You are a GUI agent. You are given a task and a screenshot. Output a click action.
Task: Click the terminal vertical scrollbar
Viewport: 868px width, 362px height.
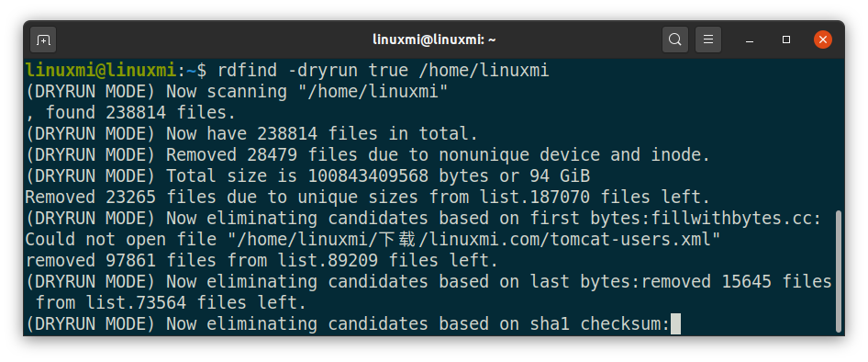839,270
